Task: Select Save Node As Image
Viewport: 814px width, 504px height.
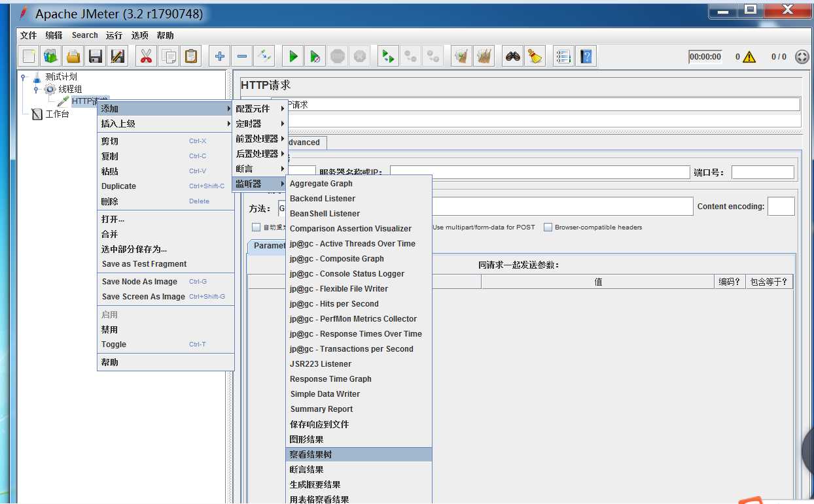Action: point(166,282)
